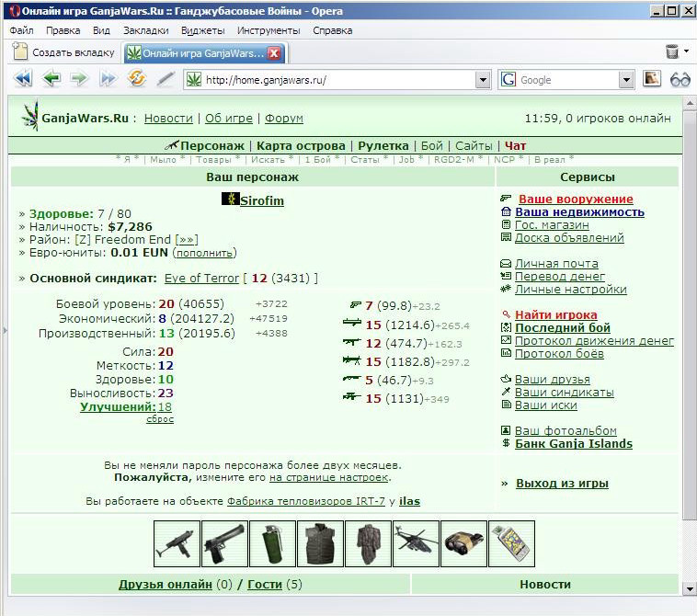Click the page's vertical scrollbar down arrow
This screenshot has height=616, width=697.
[690, 589]
